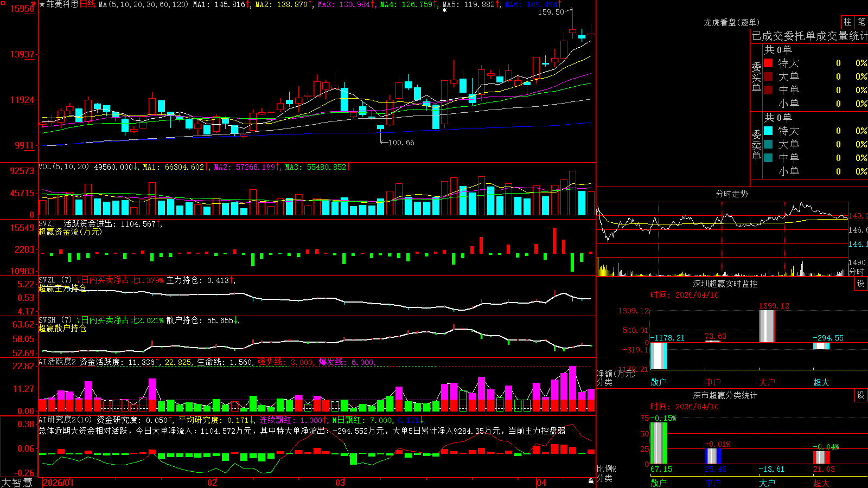Click the 爆发线: 6.000 label
Image resolution: width=868 pixels, height=488 pixels.
[346, 362]
